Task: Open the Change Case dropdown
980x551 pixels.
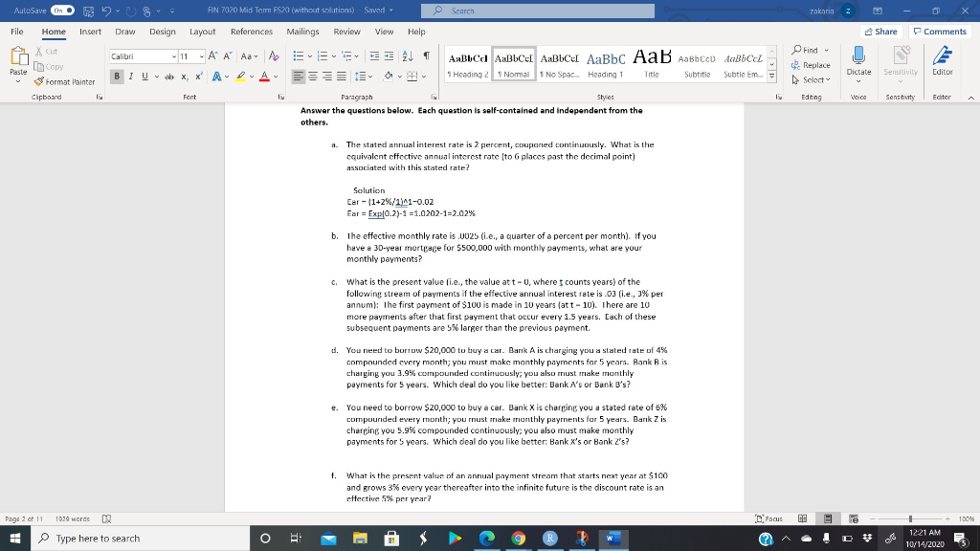Action: coord(250,56)
